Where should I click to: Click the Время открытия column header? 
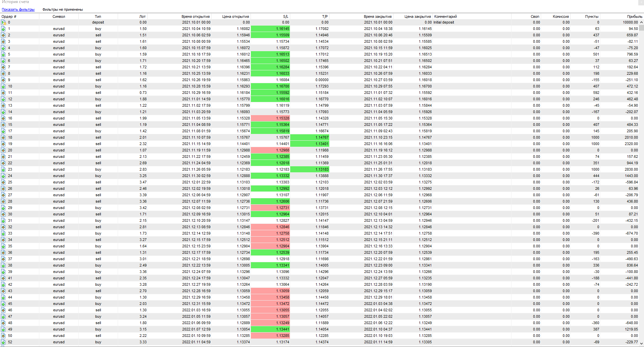(x=195, y=16)
